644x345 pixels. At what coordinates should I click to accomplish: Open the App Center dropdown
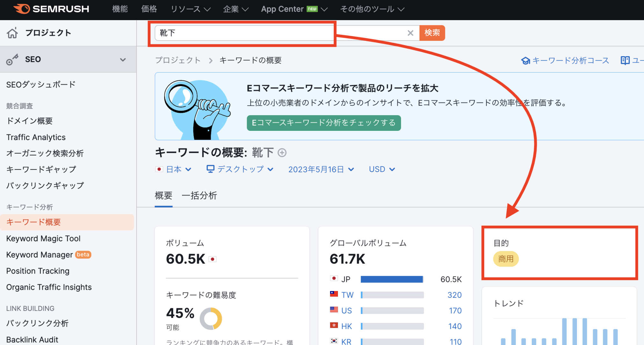point(294,9)
